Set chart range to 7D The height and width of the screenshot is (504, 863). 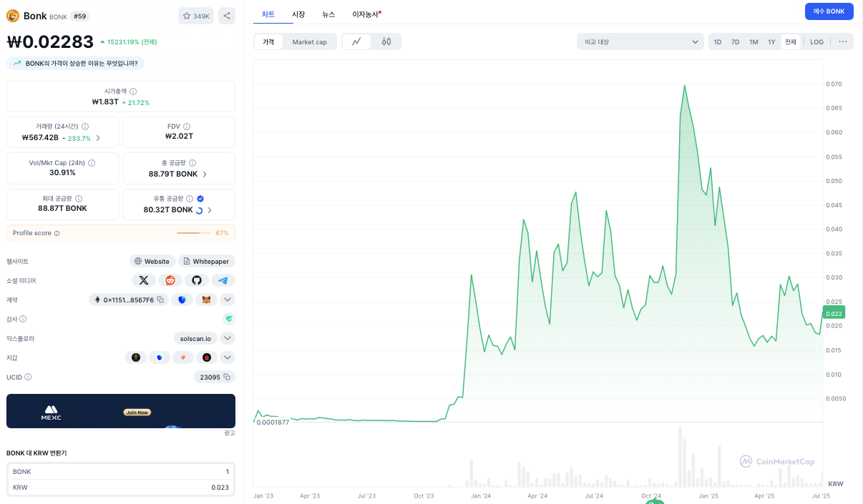735,42
